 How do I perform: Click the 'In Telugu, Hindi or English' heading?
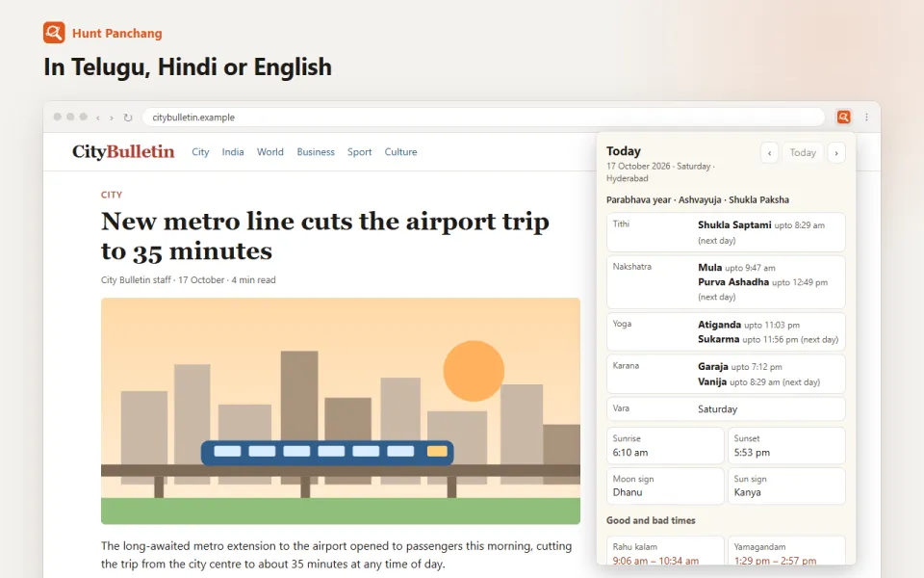(x=188, y=67)
